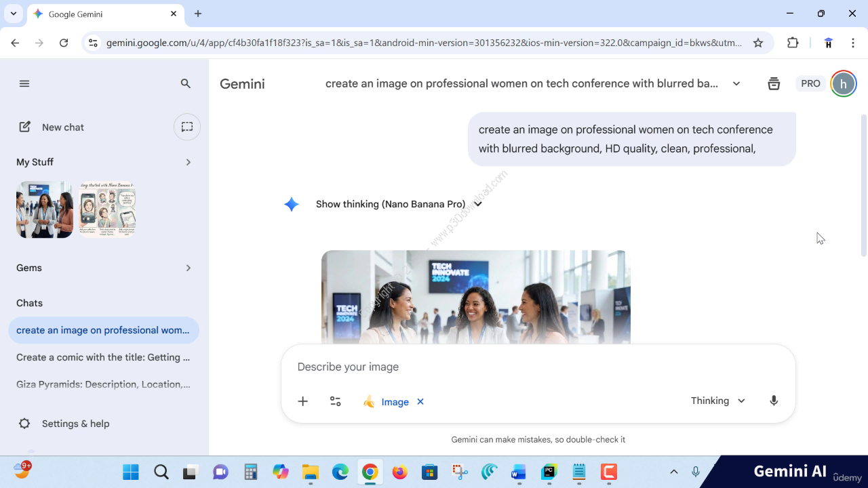Screen dimensions: 868x488
Task: Click the plus icon to add files
Action: (x=303, y=401)
